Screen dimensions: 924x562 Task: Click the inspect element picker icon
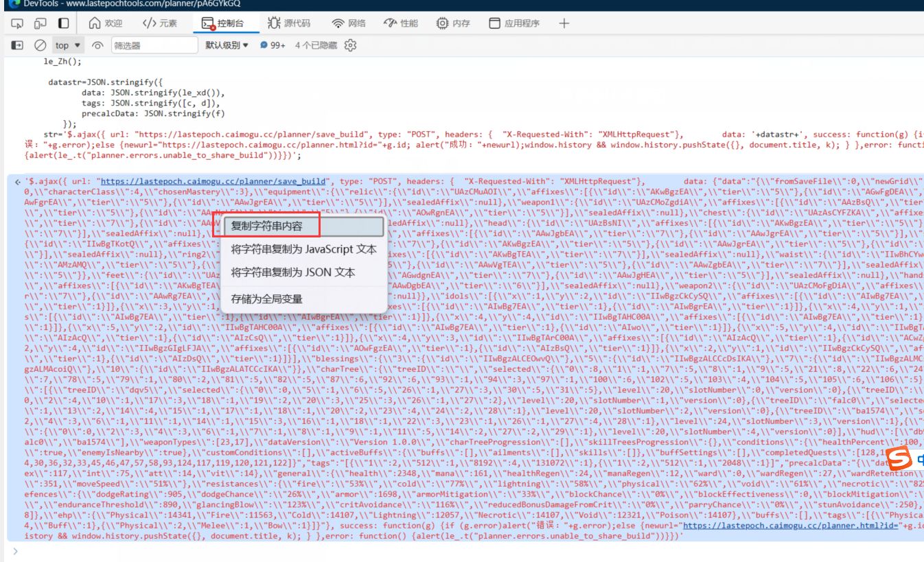17,23
